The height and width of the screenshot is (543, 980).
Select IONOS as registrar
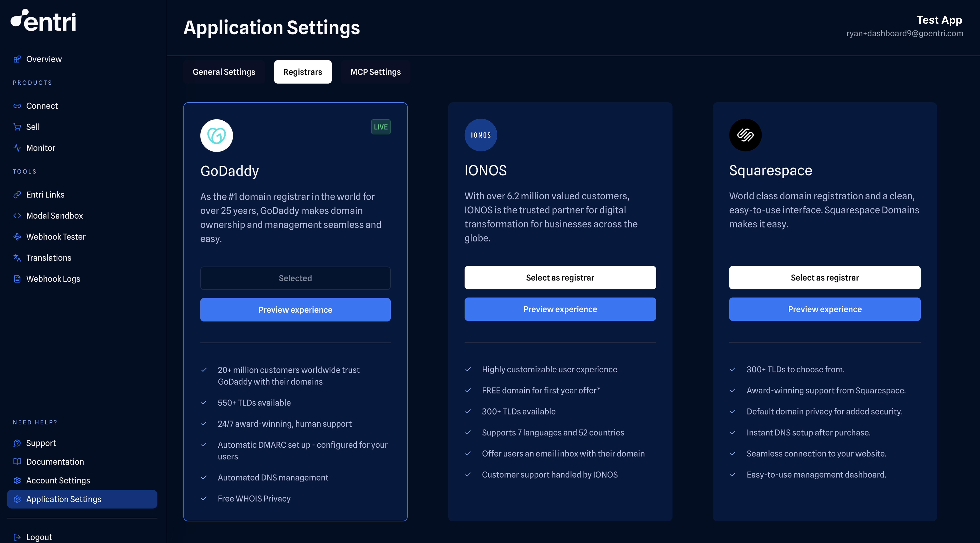pos(560,278)
